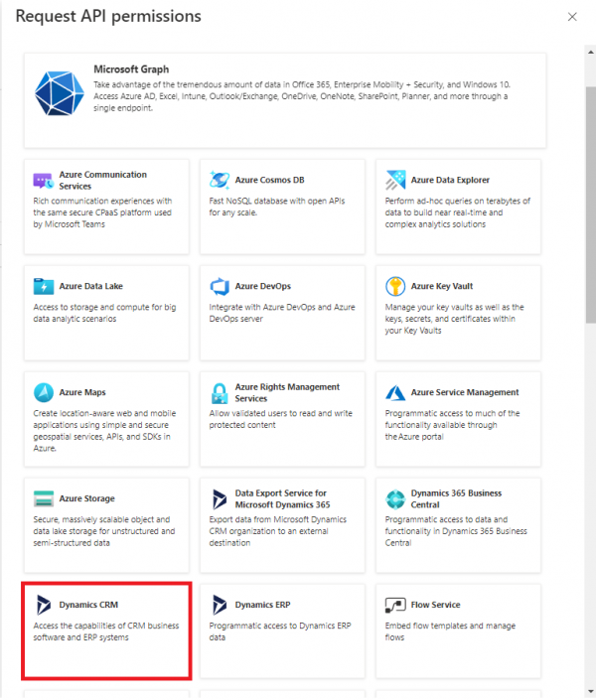Viewport: 596px width, 700px height.
Task: Click 'Allow validated users to read' description
Action: tap(280, 419)
